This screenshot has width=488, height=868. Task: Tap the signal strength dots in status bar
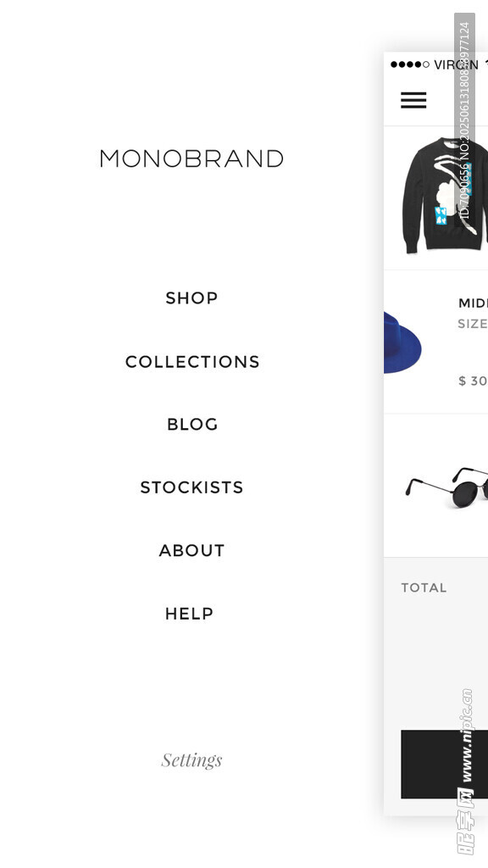[x=410, y=64]
